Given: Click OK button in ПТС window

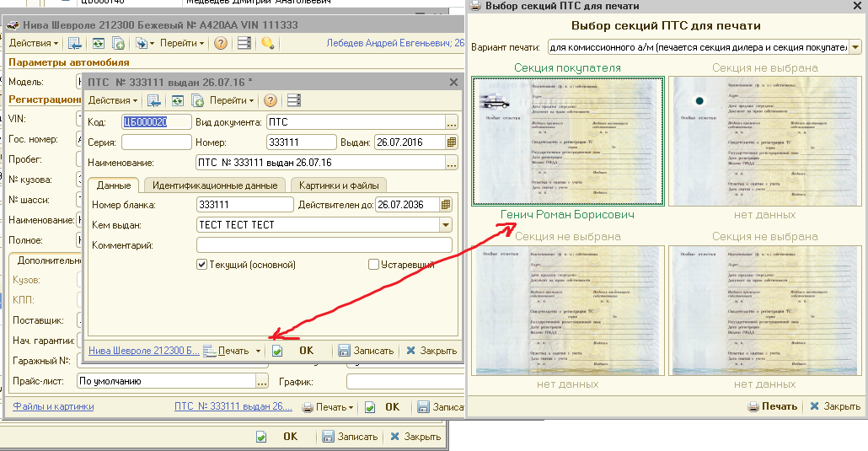Looking at the screenshot, I should 306,351.
